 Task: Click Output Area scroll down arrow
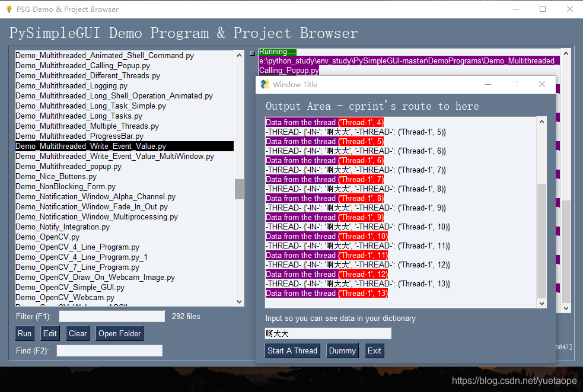click(x=541, y=304)
